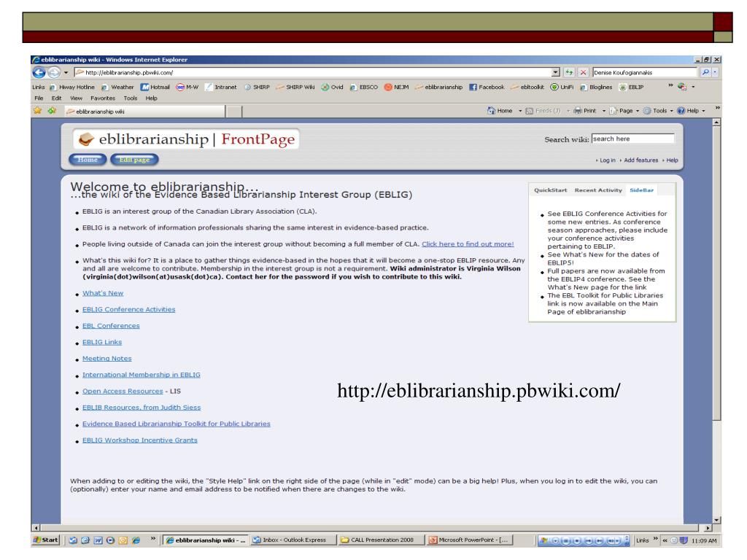Image resolution: width=747 pixels, height=560 pixels.
Task: Click the new blank tab button
Action: (233, 112)
